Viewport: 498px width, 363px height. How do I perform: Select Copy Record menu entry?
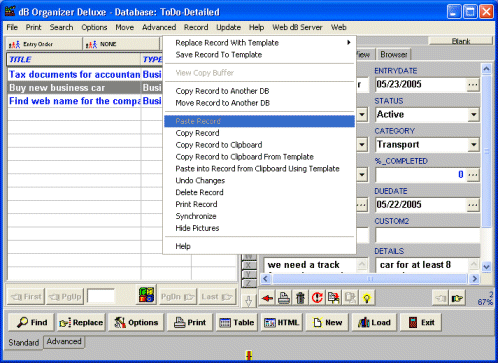coord(259,133)
